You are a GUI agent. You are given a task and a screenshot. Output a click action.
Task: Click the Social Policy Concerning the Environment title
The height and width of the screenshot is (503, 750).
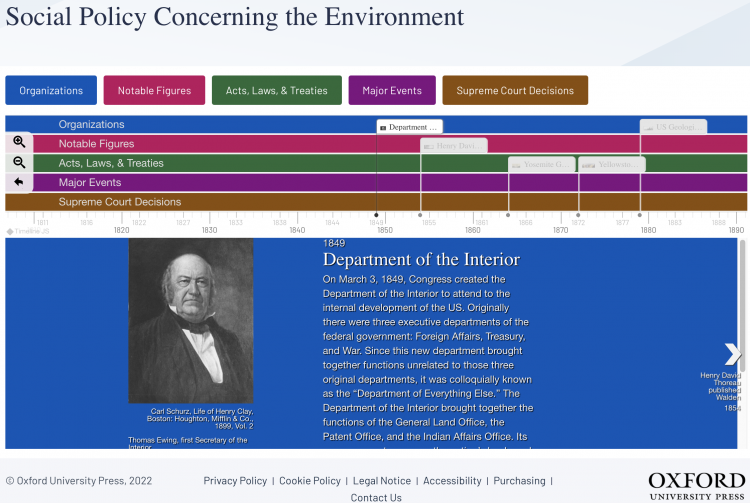pyautogui.click(x=235, y=17)
